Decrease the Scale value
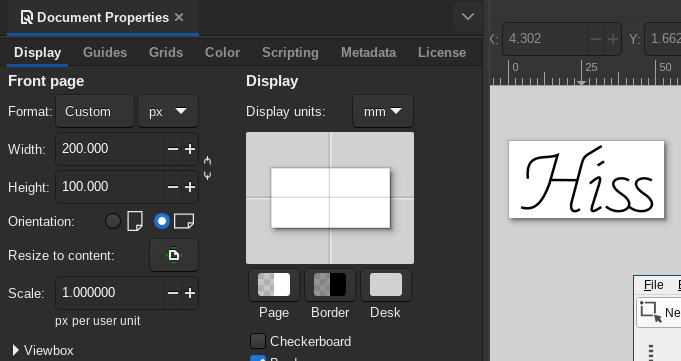Viewport: 681px width, 361px height. point(173,293)
